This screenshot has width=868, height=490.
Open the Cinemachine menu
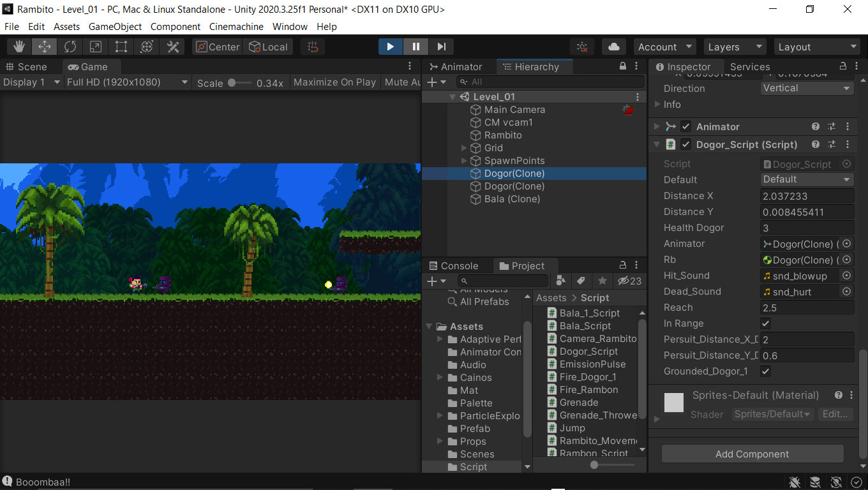point(236,27)
